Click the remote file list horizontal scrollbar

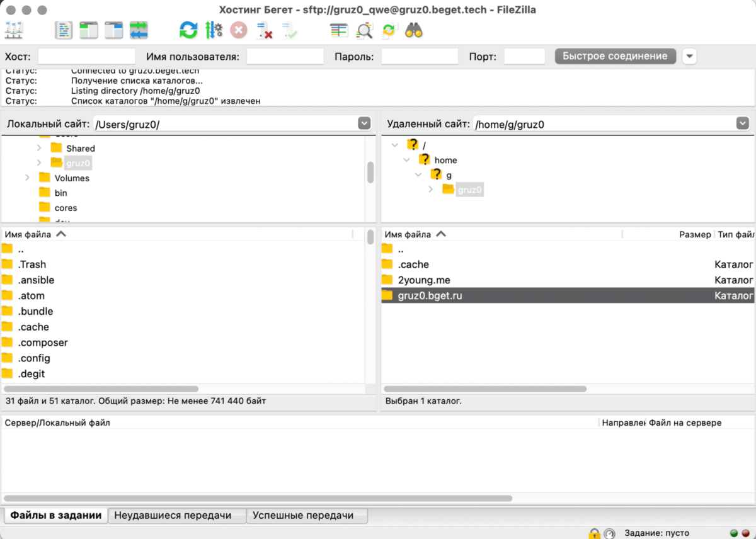(x=485, y=389)
